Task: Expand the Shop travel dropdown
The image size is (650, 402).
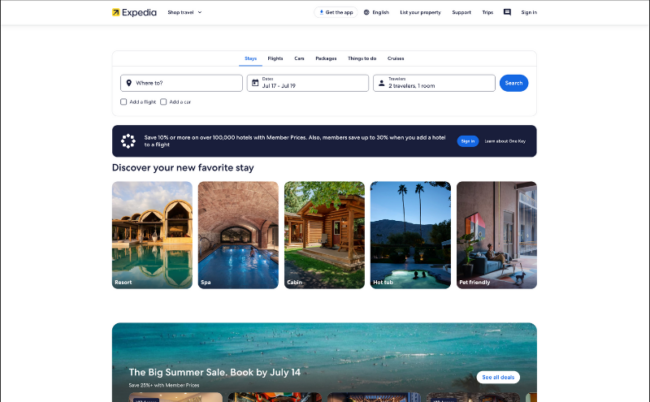Action: (x=184, y=12)
